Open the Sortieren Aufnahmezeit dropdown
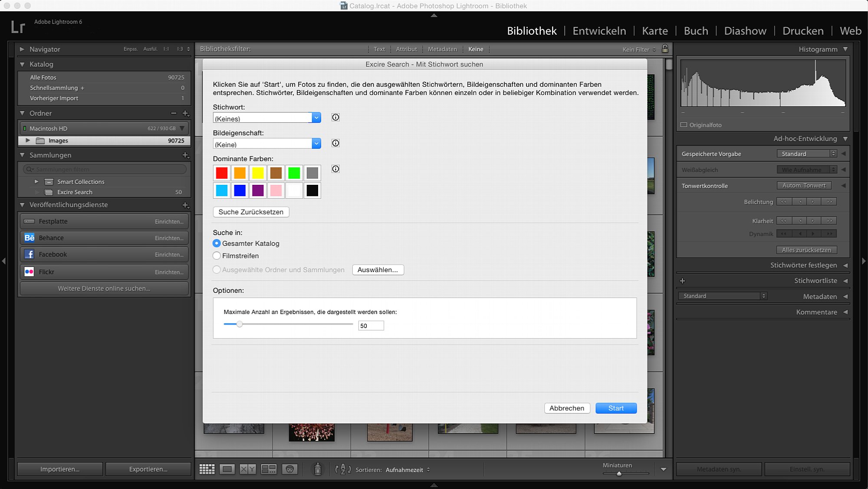868x489 pixels. tap(408, 469)
